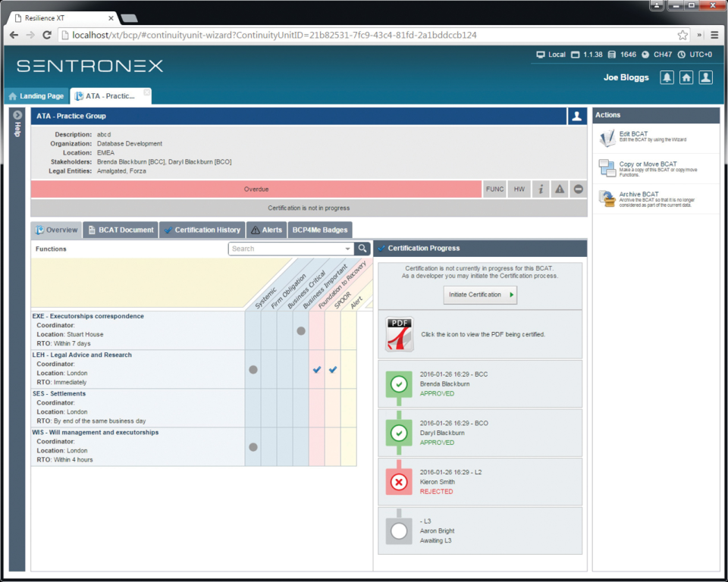Open the BCP4Me Badges tab
This screenshot has height=582, width=728.
coord(320,230)
